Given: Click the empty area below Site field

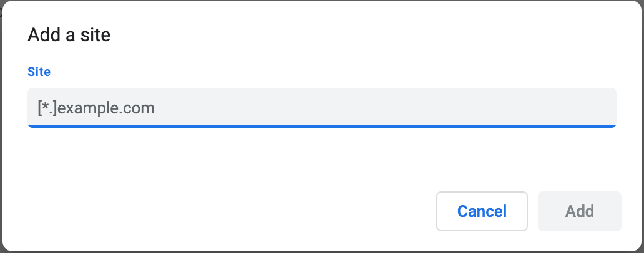Looking at the screenshot, I should coord(321,156).
